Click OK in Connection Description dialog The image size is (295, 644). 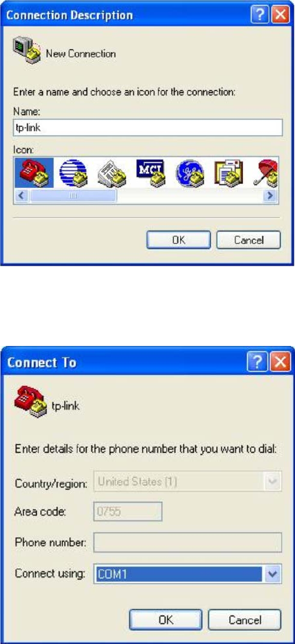[179, 240]
